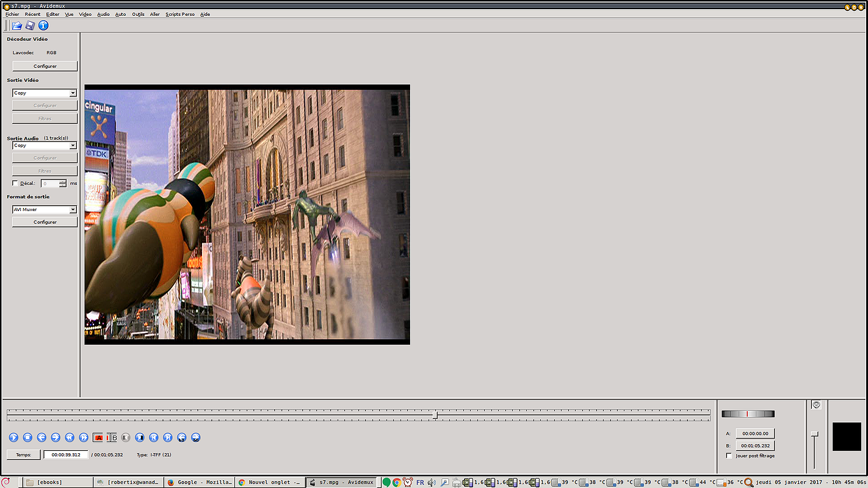Click the Chrome tray icon
This screenshot has height=488, width=868.
click(397, 483)
